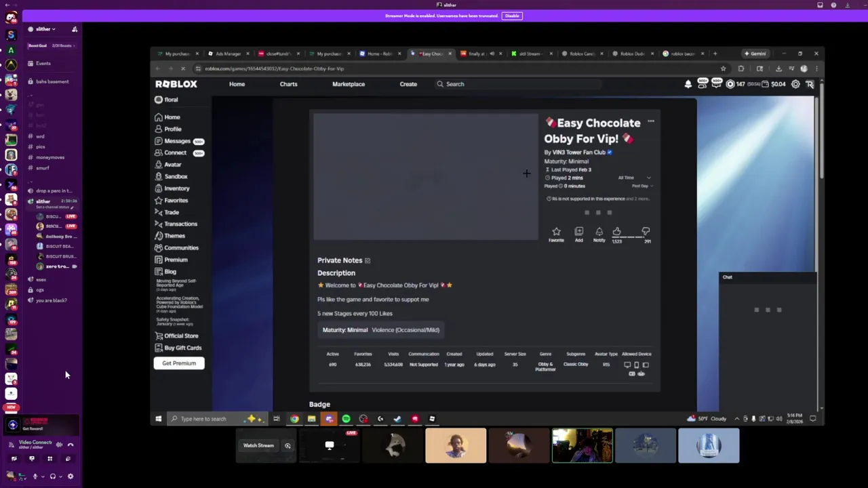Click the Boost Goal progress bar

tap(52, 45)
